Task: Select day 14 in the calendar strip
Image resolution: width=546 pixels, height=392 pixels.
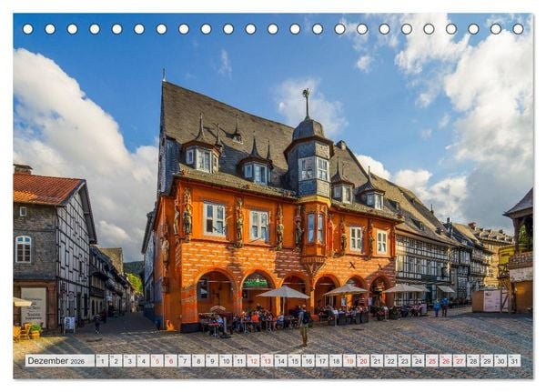Action: click(280, 361)
